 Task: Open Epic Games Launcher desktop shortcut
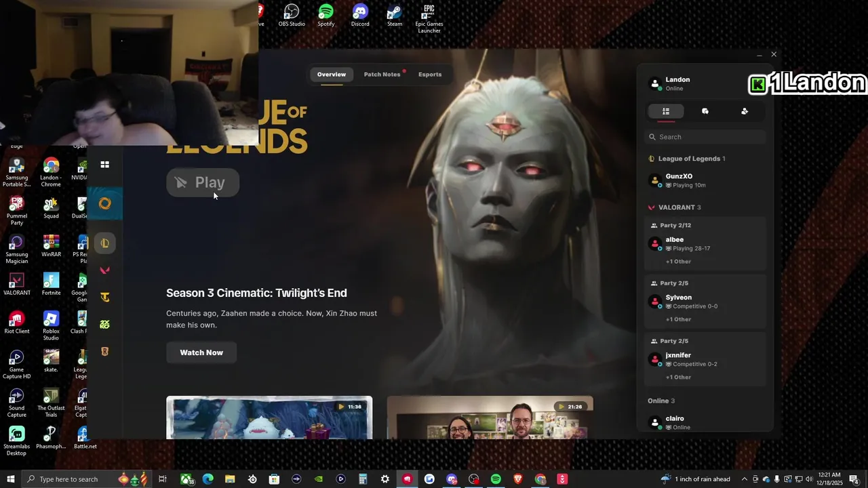pos(429,18)
